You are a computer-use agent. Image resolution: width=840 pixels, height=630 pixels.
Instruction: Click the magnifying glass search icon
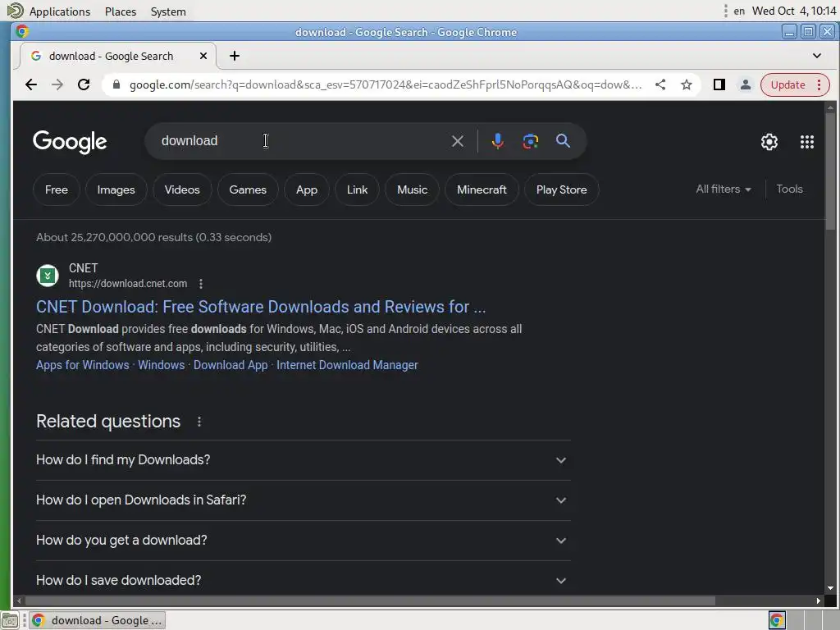click(563, 140)
